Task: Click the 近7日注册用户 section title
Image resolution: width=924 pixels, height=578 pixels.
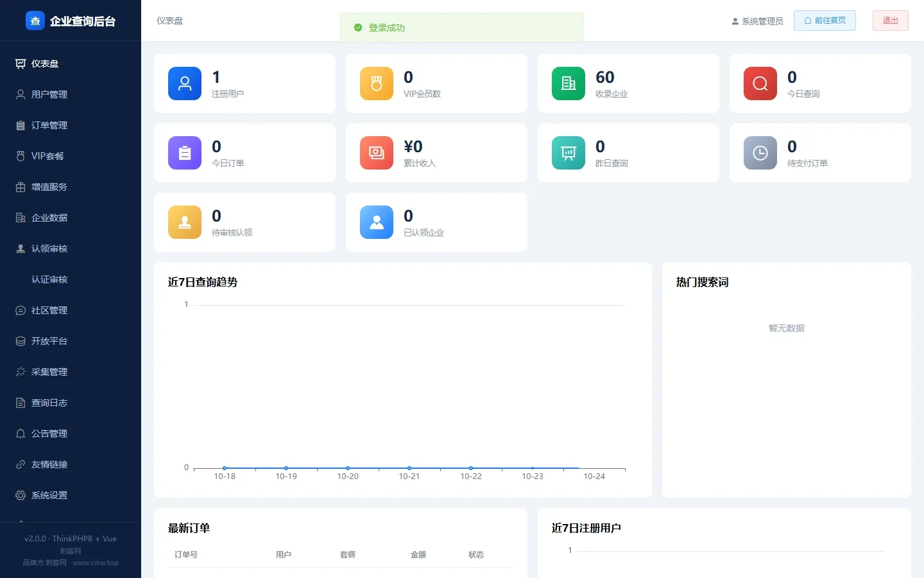Action: (x=586, y=528)
